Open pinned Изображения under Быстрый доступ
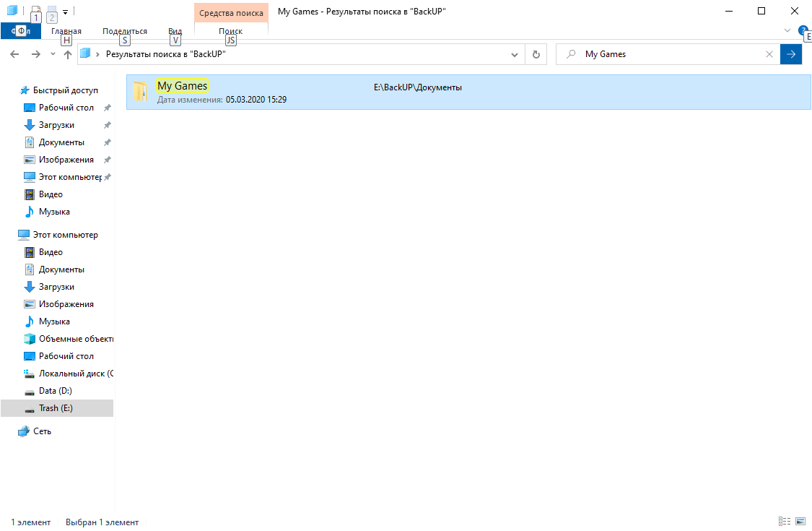 tap(66, 160)
